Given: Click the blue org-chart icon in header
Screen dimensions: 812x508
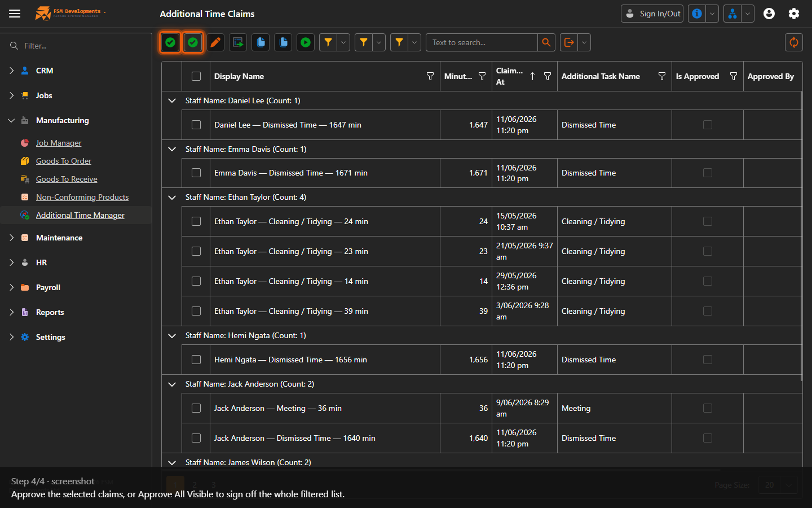Looking at the screenshot, I should (x=732, y=14).
